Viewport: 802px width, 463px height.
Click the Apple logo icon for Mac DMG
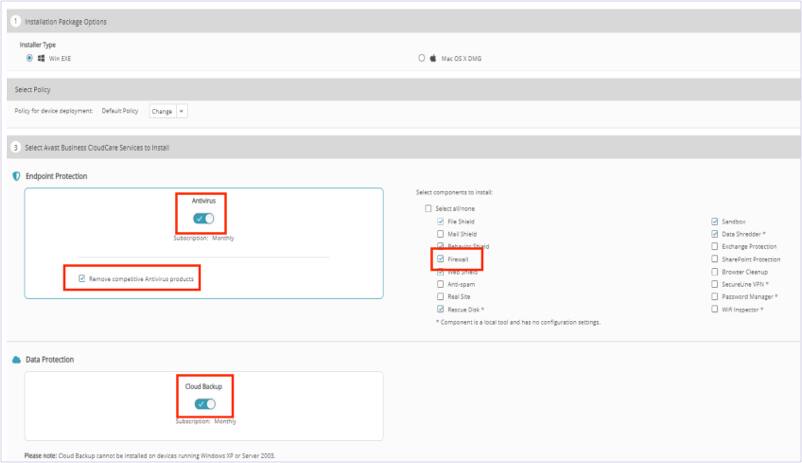433,58
